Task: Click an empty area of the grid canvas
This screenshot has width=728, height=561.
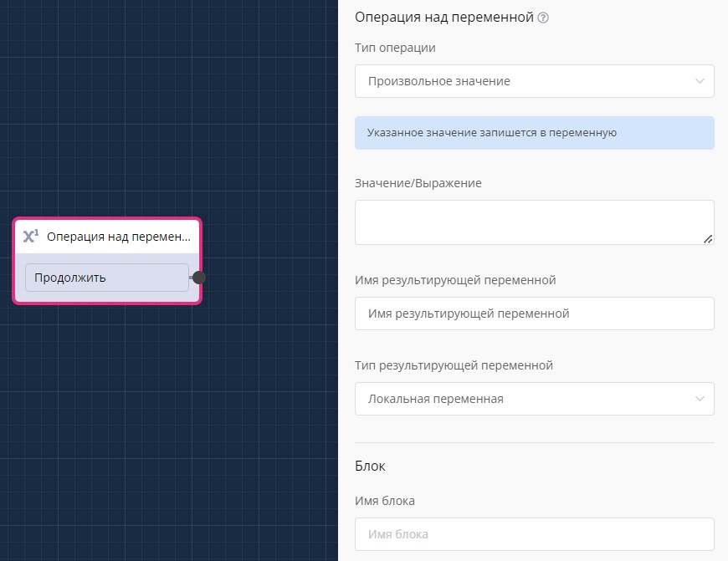Action: point(167,435)
